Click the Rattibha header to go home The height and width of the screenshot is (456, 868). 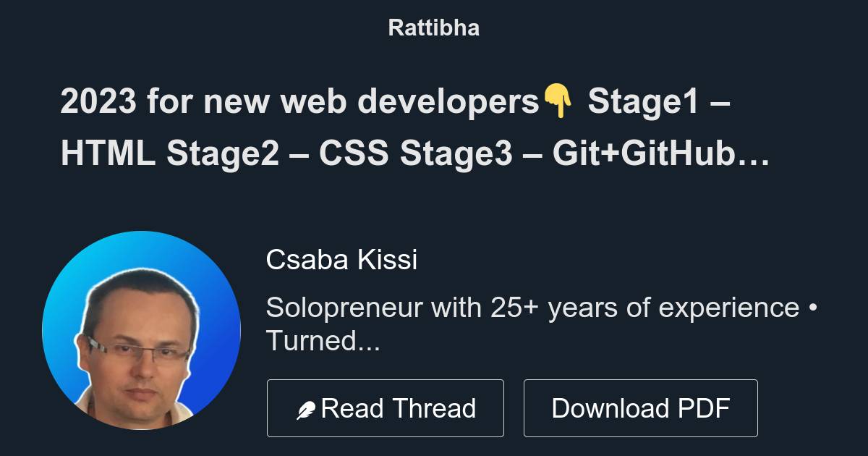[433, 28]
